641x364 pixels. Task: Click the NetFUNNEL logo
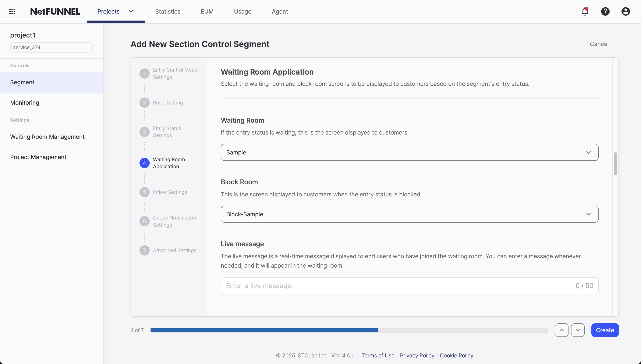[x=55, y=11]
